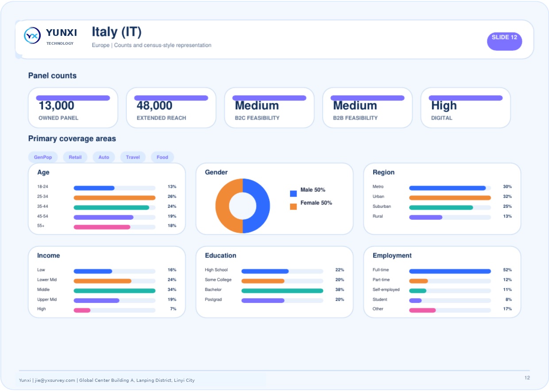This screenshot has width=549, height=392.
Task: Click the Suburban region label
Action: 382,206
